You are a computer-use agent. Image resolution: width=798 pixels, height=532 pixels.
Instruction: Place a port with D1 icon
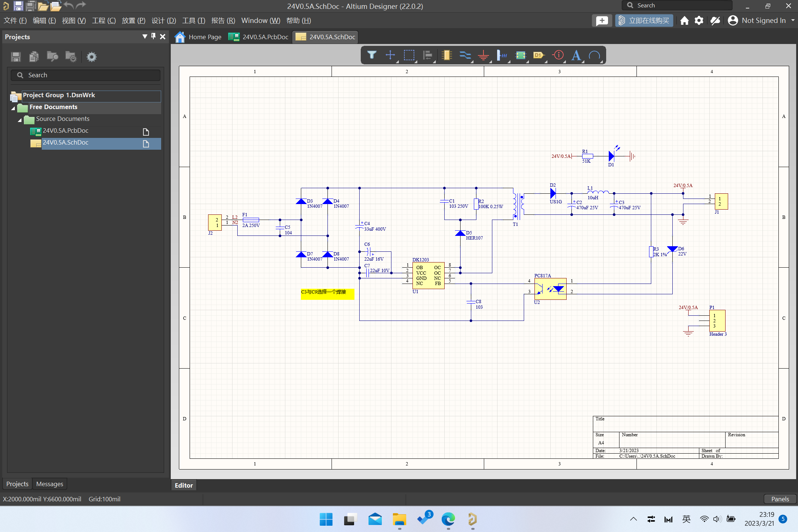539,55
